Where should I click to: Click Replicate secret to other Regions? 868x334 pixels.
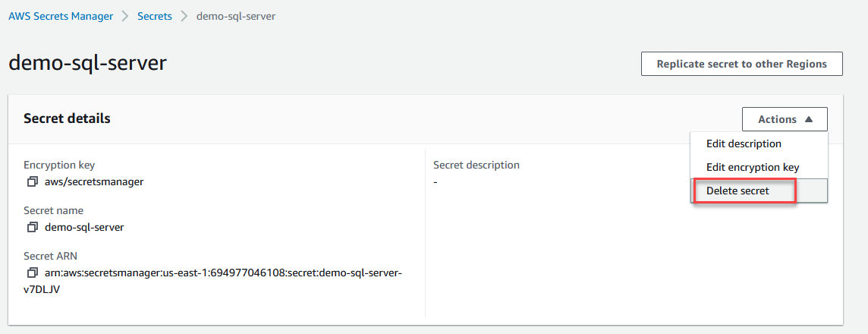742,64
